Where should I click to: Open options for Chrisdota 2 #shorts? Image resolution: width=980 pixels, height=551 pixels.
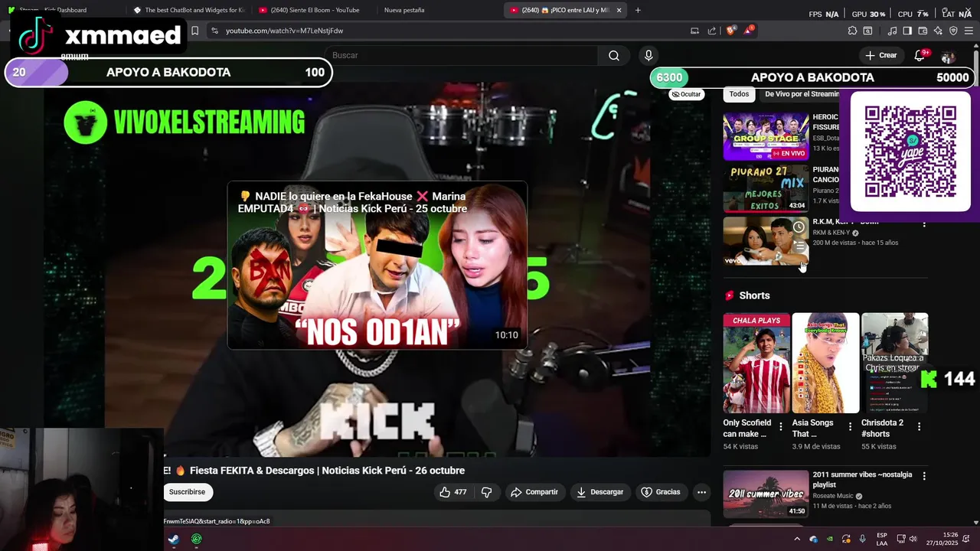pyautogui.click(x=919, y=426)
